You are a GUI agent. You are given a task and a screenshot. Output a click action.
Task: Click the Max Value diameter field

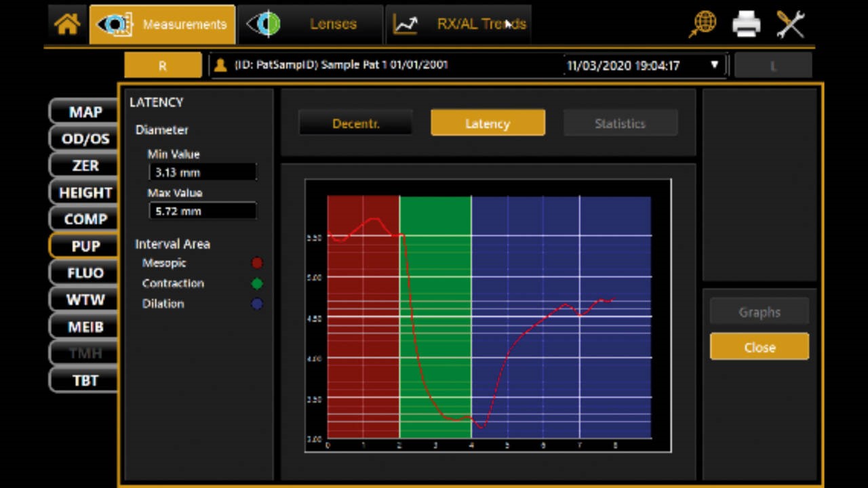click(202, 211)
